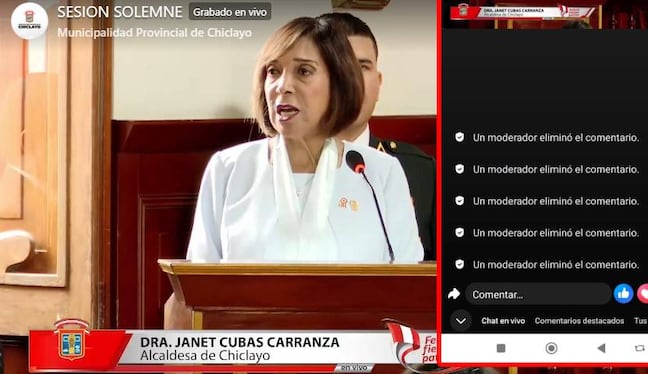Click the Municipalidad de Chiclayo page avatar
This screenshot has height=374, width=648.
[x=29, y=21]
